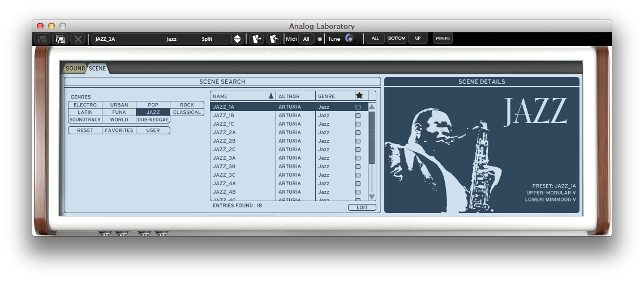Click the Save preset floppy icon

tap(42, 39)
